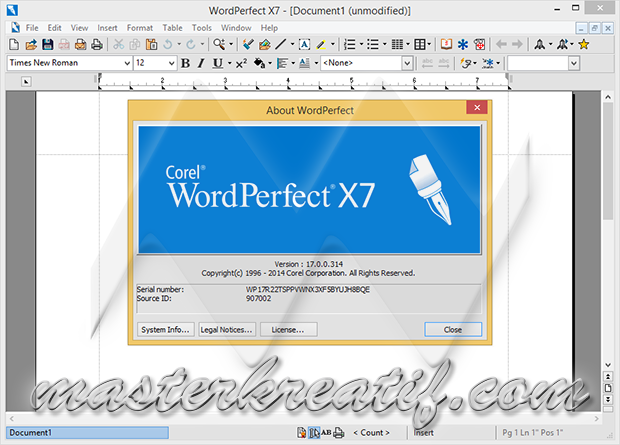Click the blue asterisk icon
The width and height of the screenshot is (620, 445).
(463, 44)
